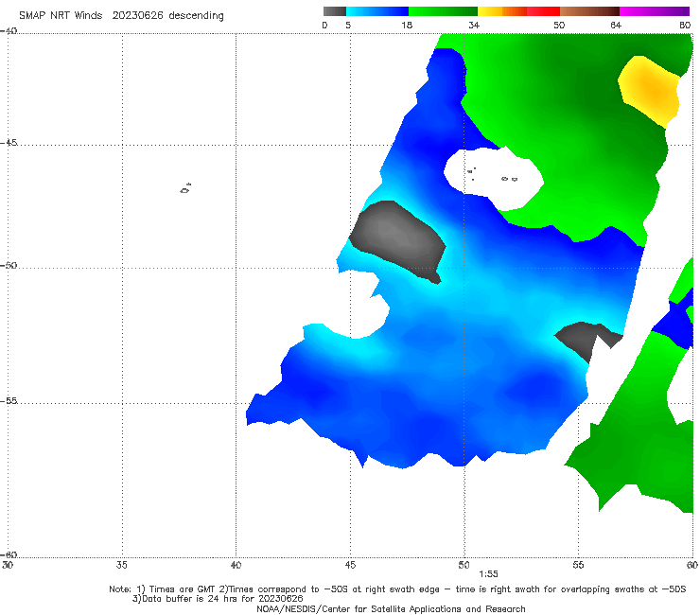
Task: Click the longitude axis label "40"
Action: pyautogui.click(x=236, y=565)
